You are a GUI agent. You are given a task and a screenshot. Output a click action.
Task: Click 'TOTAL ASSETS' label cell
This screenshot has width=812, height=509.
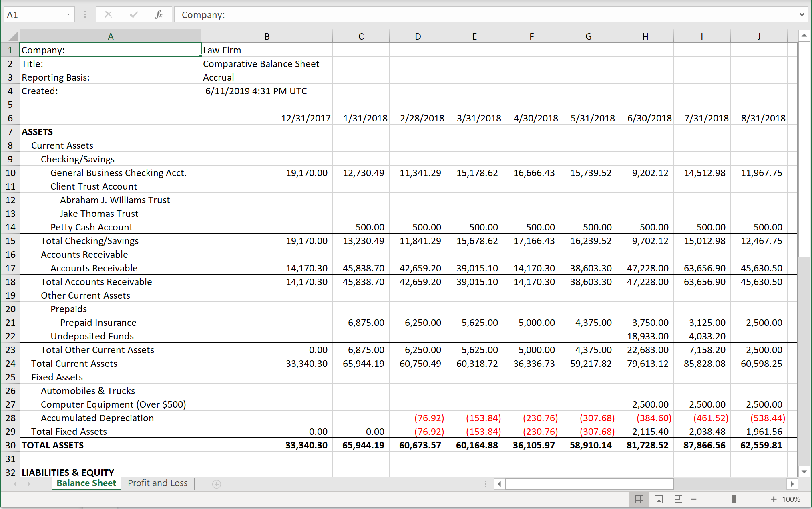pyautogui.click(x=111, y=445)
